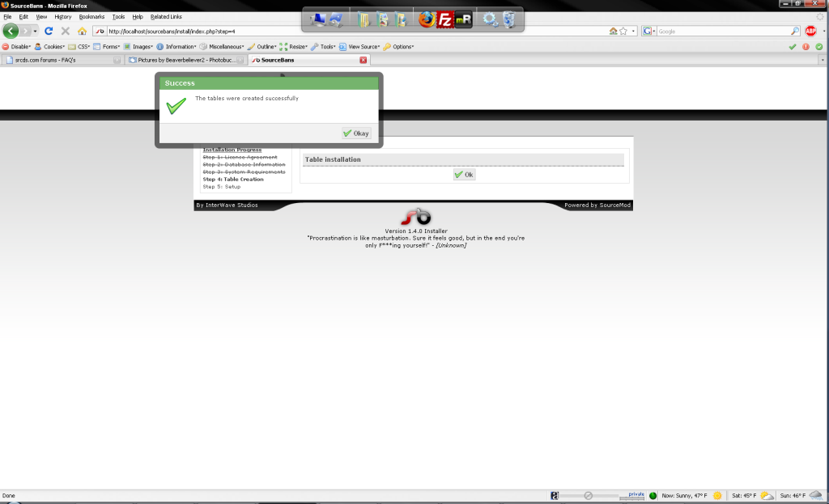Click the By InterWave Studios link
829x504 pixels.
click(x=227, y=205)
